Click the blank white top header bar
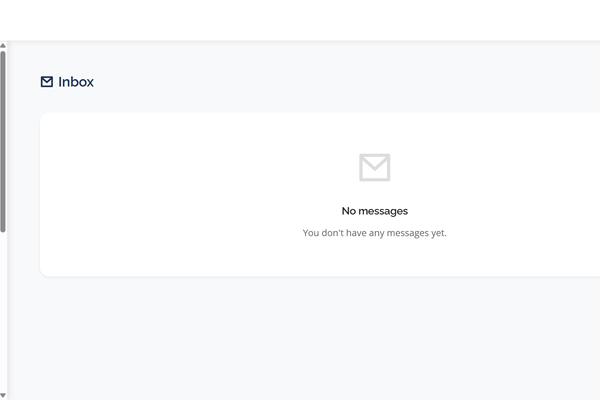 pyautogui.click(x=300, y=20)
